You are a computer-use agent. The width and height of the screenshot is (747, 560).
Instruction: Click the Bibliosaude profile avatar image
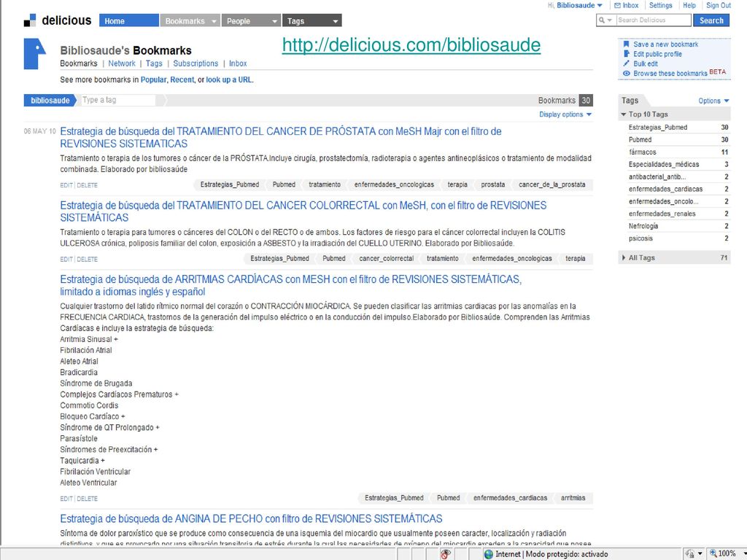click(x=35, y=54)
